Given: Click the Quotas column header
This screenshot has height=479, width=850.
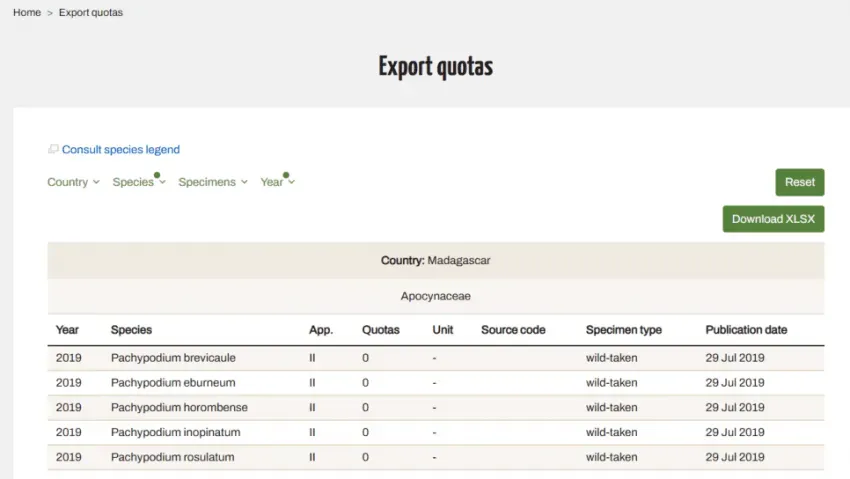Looking at the screenshot, I should coord(381,330).
